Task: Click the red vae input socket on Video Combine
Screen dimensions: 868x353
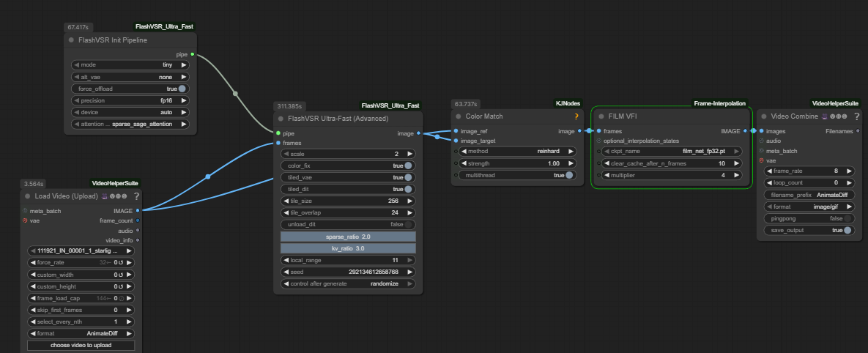Action: click(x=762, y=160)
